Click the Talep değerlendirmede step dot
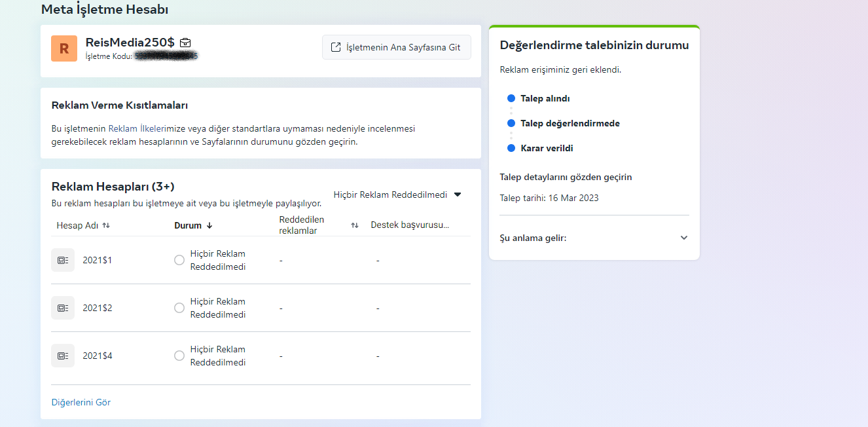 click(511, 123)
